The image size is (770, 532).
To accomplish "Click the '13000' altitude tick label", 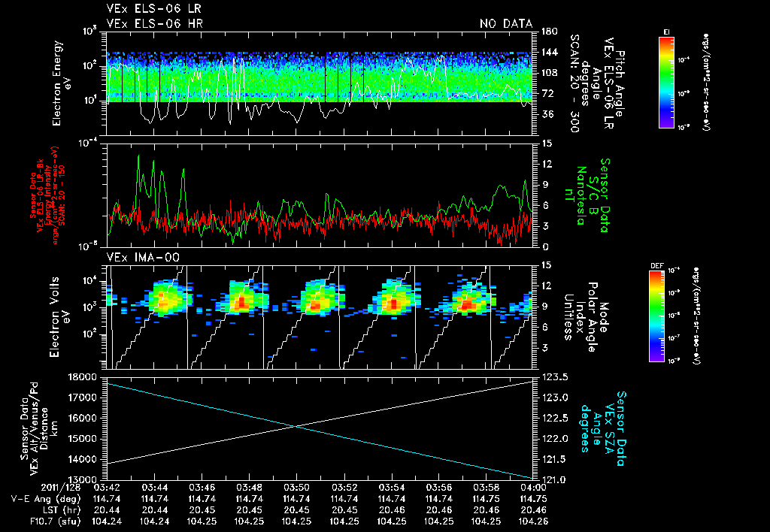I will pyautogui.click(x=84, y=479).
